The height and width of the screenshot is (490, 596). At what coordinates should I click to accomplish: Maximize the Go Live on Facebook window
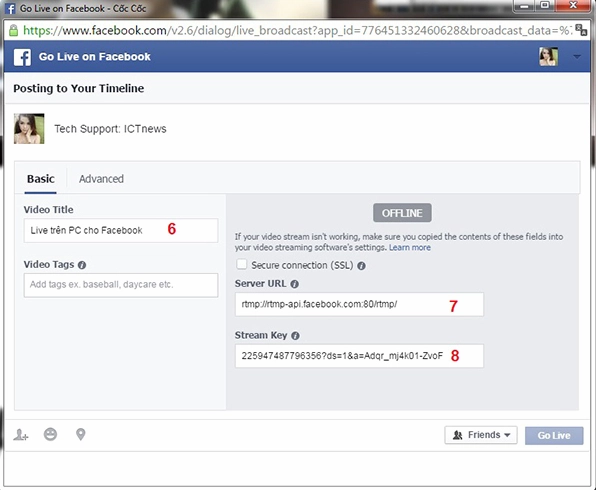(x=545, y=6)
